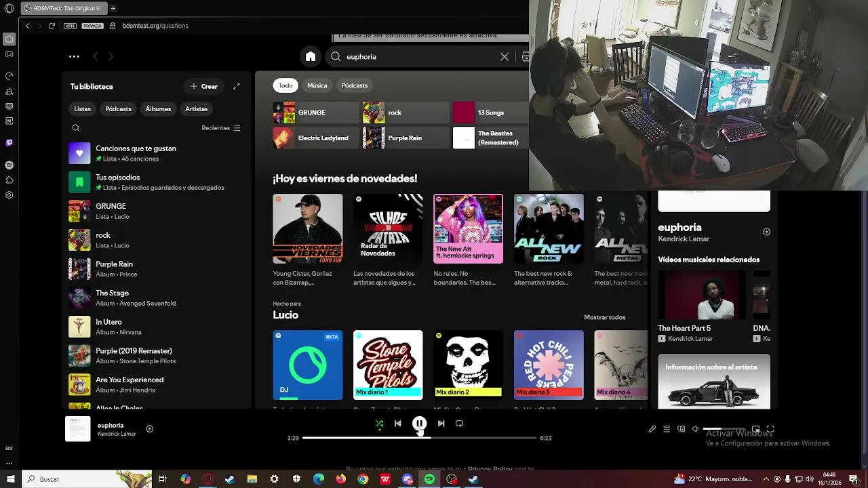Screen dimensions: 868x488
Task: Expand library with diagonal arrows icon
Action: pos(237,87)
